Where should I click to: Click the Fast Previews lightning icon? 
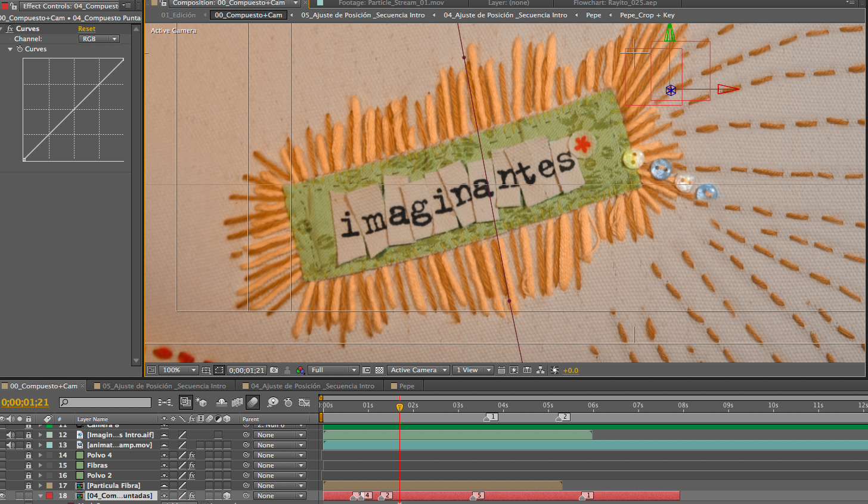point(514,370)
